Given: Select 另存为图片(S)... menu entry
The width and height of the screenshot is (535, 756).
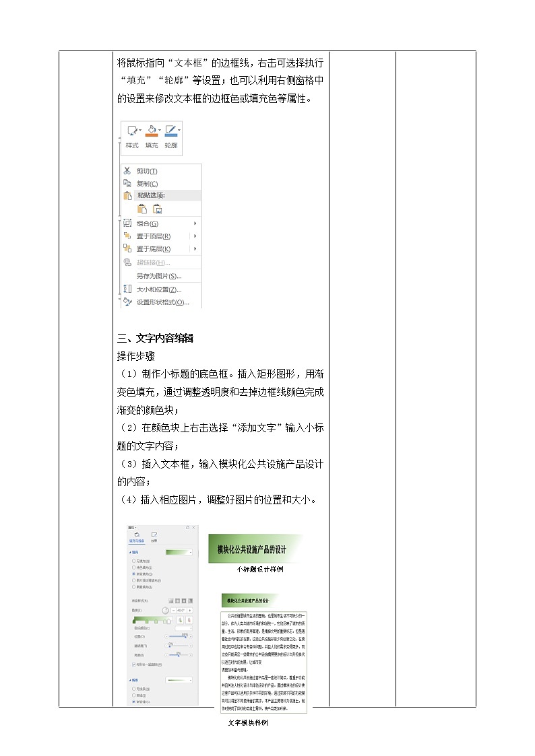Looking at the screenshot, I should pyautogui.click(x=159, y=276).
